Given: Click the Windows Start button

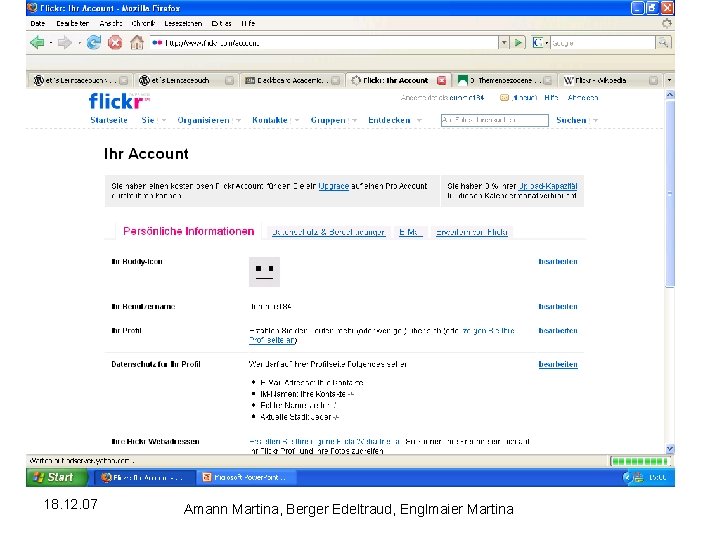Looking at the screenshot, I should [x=57, y=478].
